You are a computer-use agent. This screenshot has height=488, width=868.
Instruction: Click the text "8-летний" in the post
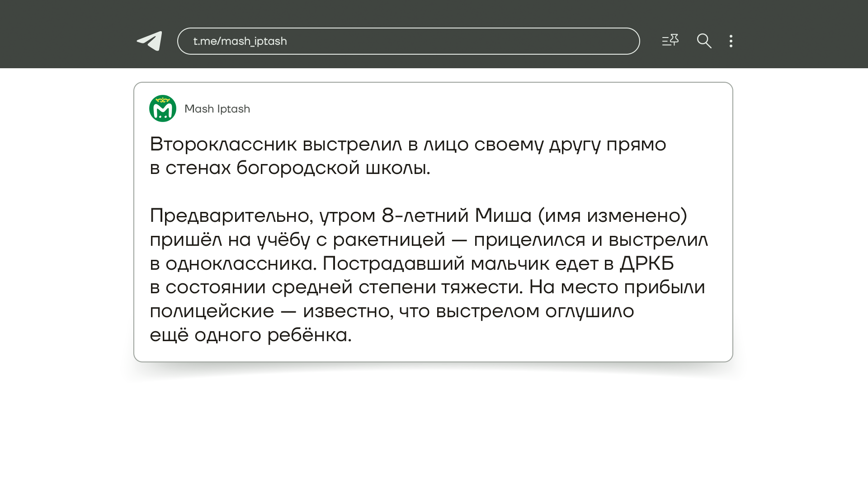425,216
